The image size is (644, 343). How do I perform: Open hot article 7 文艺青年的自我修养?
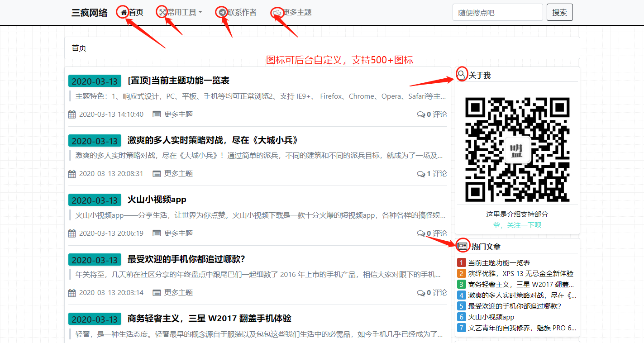point(522,328)
